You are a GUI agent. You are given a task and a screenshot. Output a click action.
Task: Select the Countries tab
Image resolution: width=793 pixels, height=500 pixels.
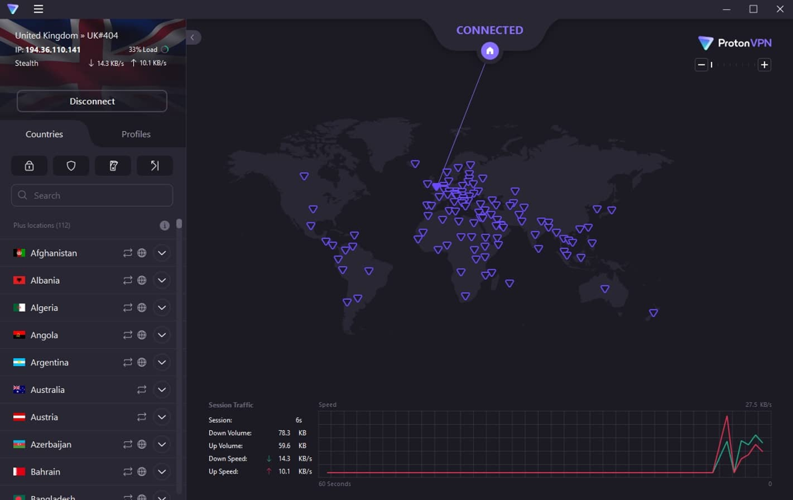pyautogui.click(x=44, y=134)
